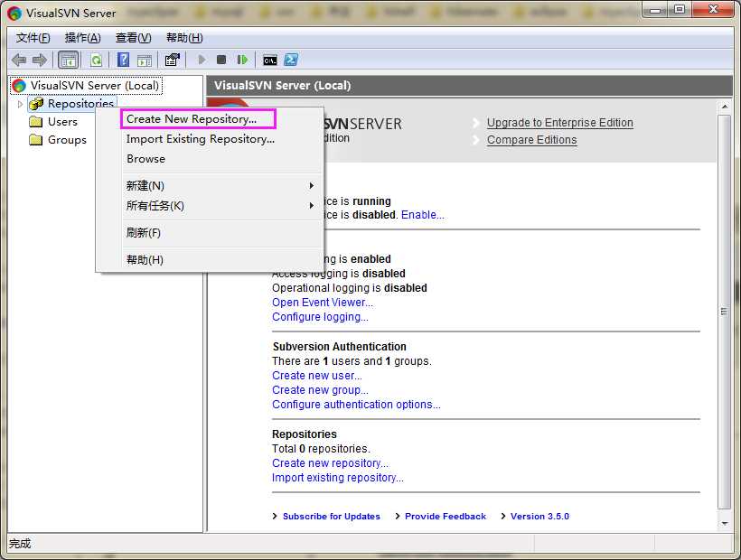Open the Help question-mark toolbar icon

(123, 60)
